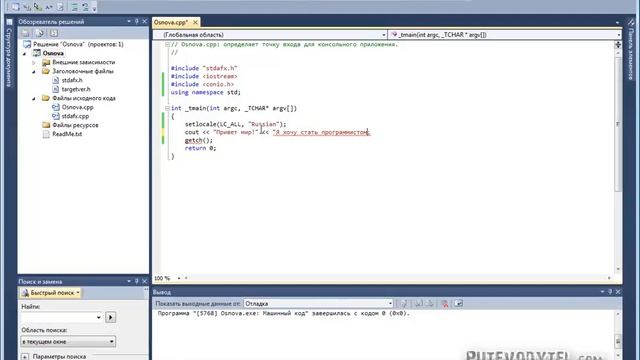Image resolution: width=640 pixels, height=360 pixels.
Task: Click the return 0; code line
Action: 200,148
